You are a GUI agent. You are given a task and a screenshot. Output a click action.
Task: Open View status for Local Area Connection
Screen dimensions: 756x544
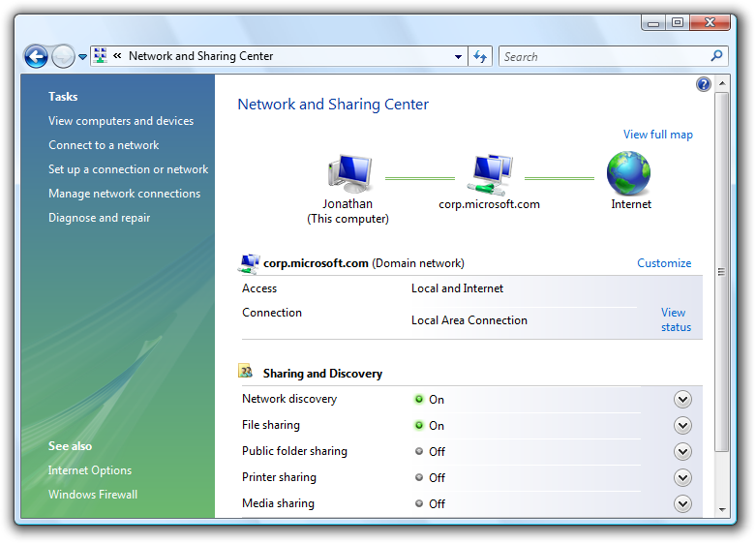point(676,319)
